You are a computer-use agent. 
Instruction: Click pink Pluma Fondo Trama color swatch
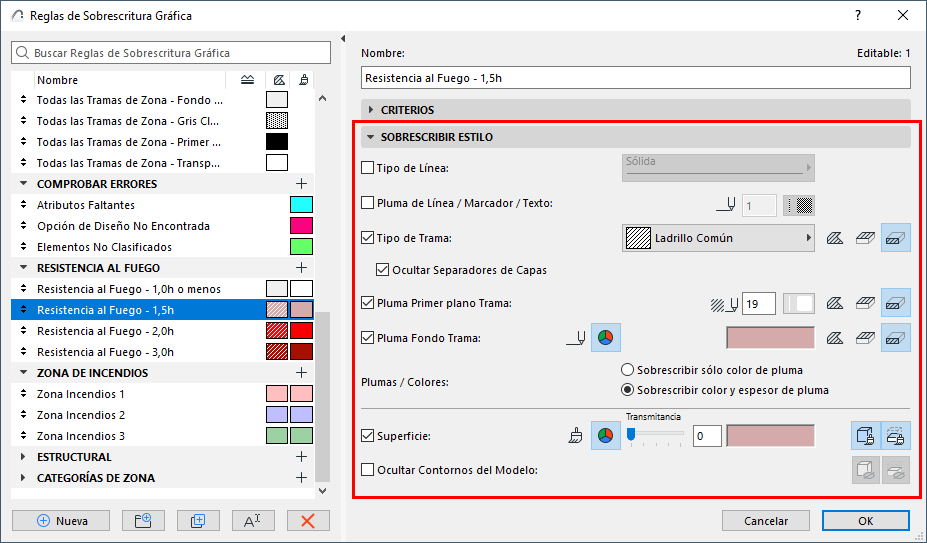click(770, 338)
